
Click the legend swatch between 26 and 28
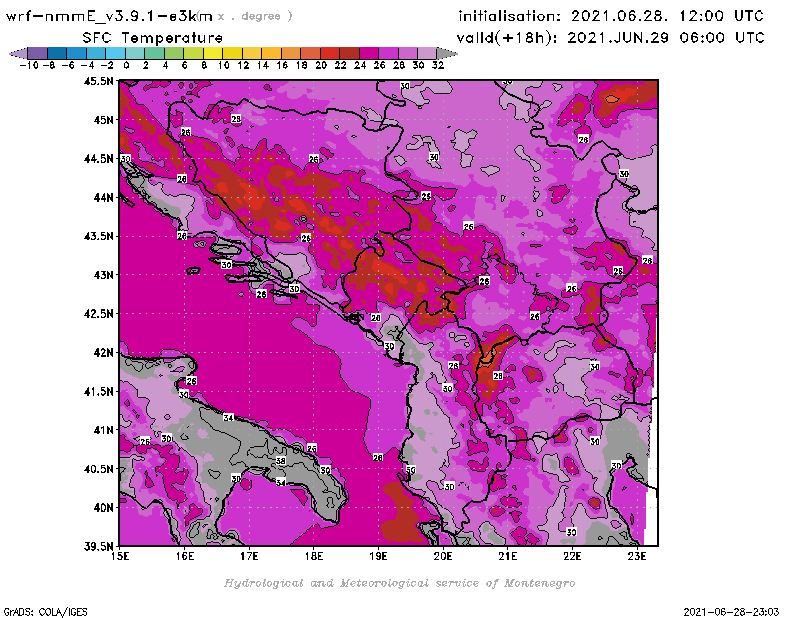(388, 54)
